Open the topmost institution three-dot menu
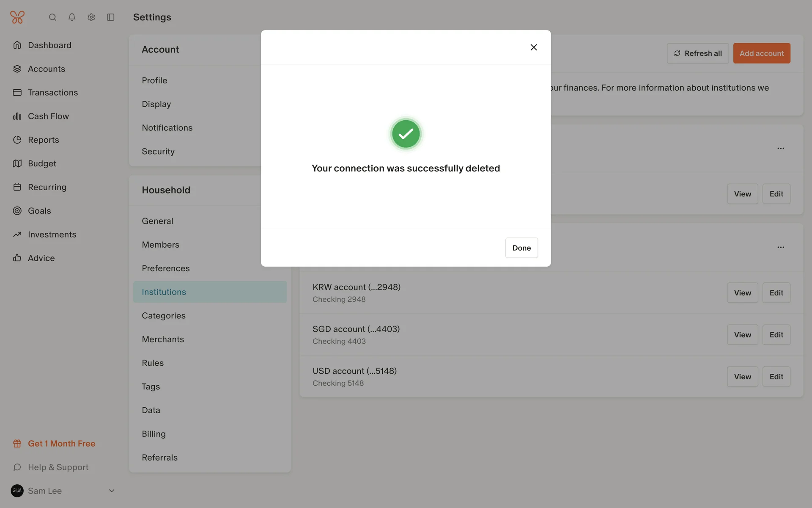The image size is (812, 508). (781, 149)
